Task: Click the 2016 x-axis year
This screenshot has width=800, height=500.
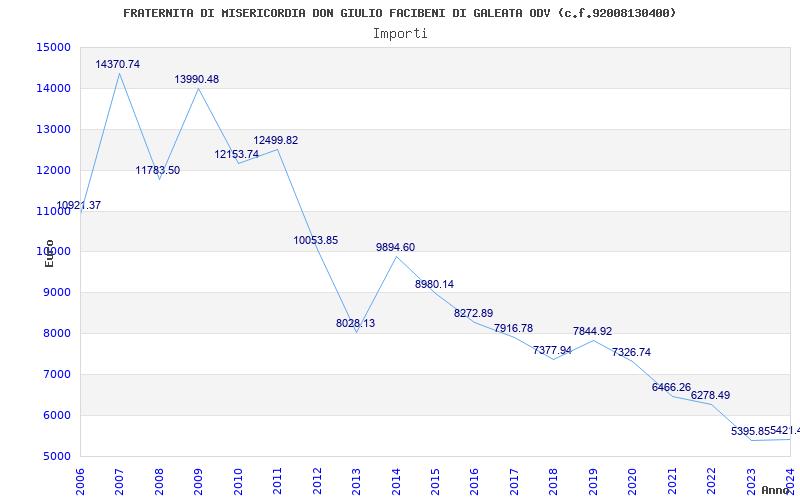Action: [x=475, y=481]
